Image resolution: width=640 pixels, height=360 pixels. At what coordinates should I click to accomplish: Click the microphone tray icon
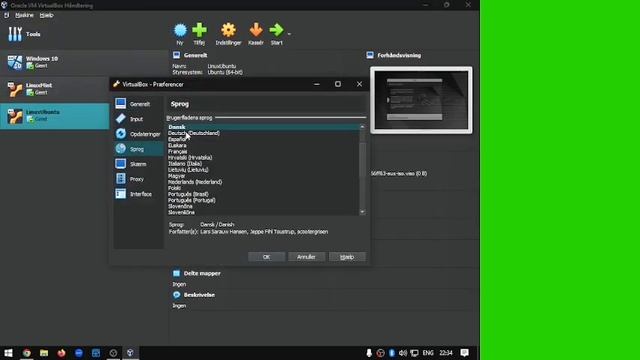369,353
